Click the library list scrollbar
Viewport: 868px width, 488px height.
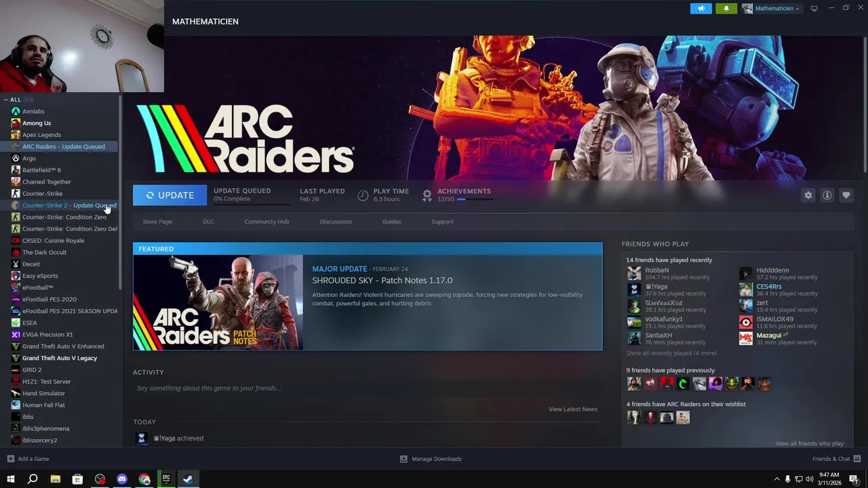pos(120,193)
